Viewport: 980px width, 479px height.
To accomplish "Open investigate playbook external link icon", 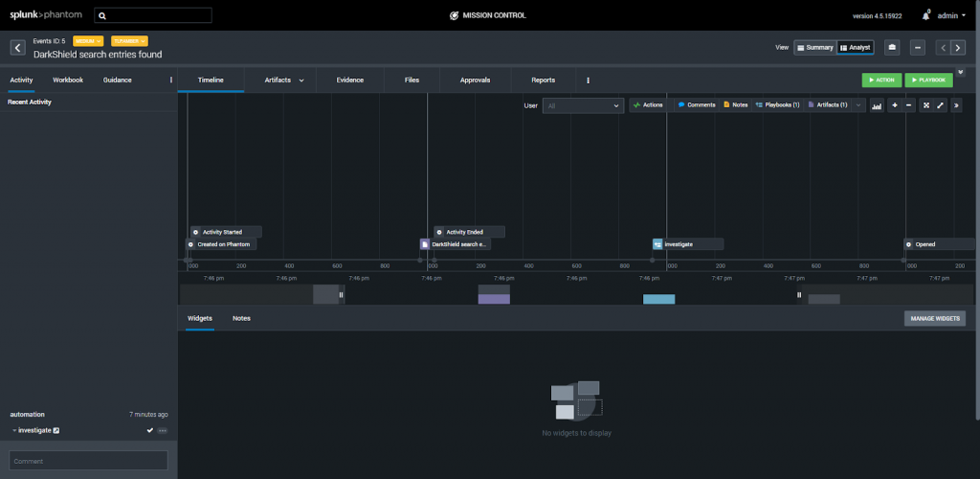I will 56,431.
